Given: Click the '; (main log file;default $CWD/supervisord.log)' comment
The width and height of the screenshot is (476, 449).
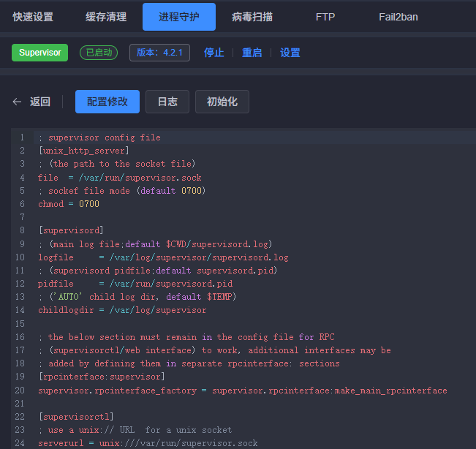Looking at the screenshot, I should pyautogui.click(x=156, y=244).
